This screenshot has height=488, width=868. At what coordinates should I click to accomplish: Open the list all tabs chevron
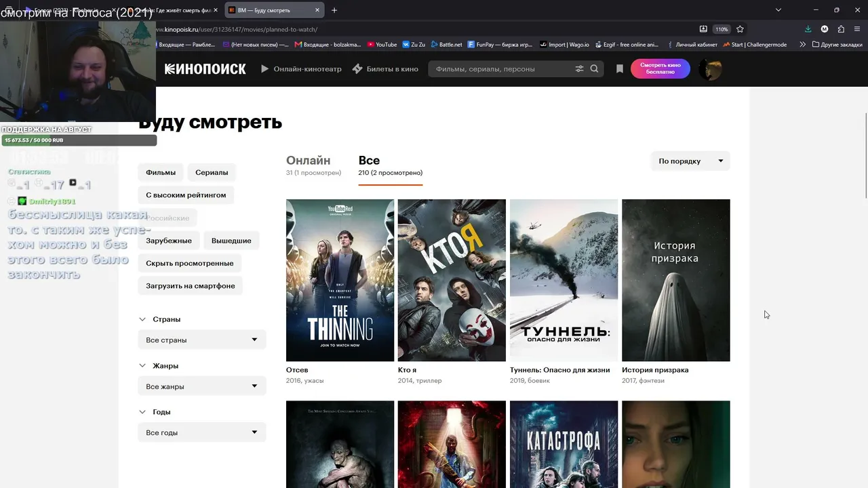tap(778, 10)
